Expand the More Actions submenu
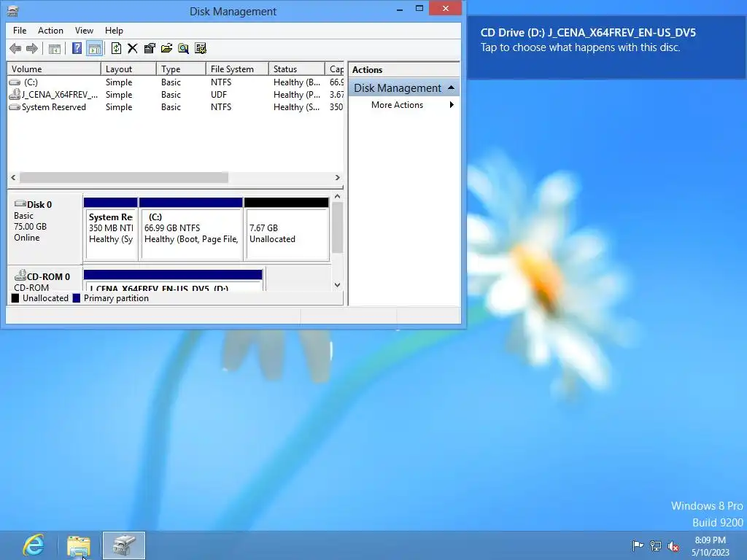The image size is (747, 560). click(x=404, y=105)
